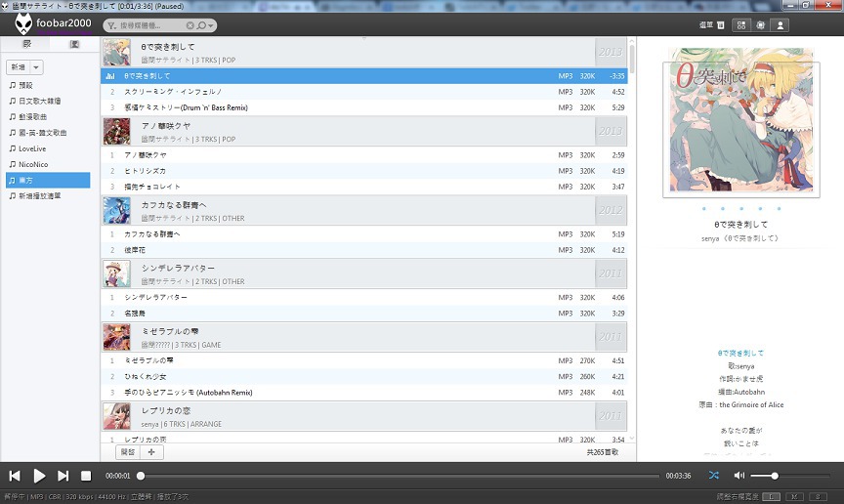Set right panel width to S

pyautogui.click(x=819, y=497)
